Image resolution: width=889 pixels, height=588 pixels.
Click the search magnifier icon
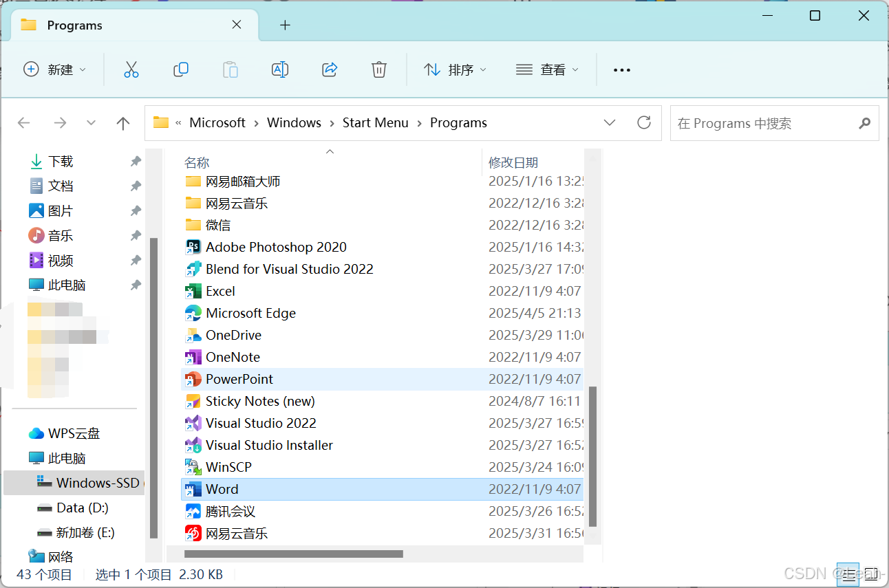(865, 123)
